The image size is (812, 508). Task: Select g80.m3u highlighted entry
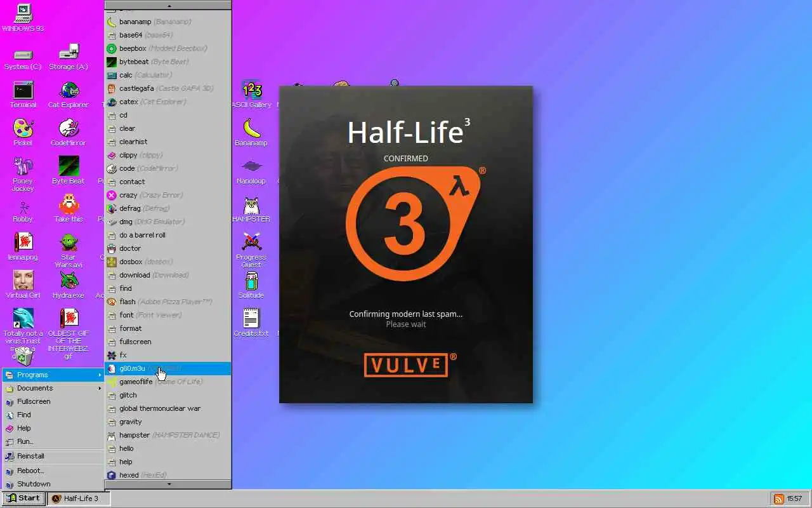click(x=168, y=368)
